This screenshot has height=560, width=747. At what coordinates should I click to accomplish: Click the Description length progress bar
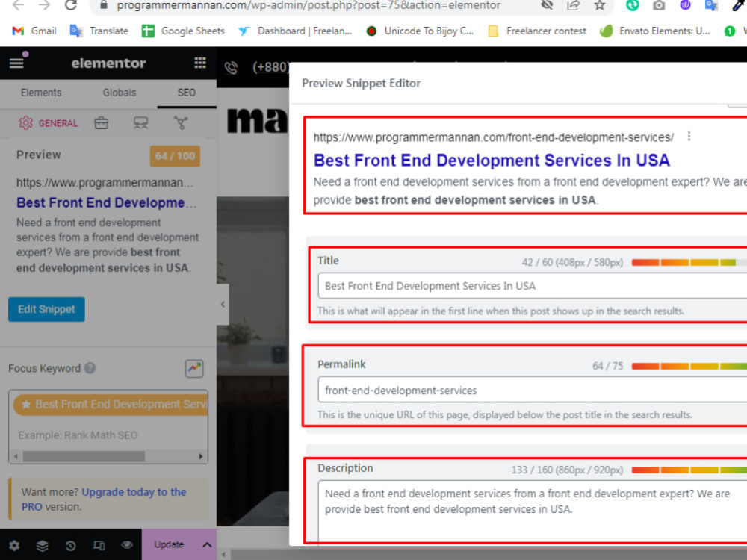pos(689,470)
